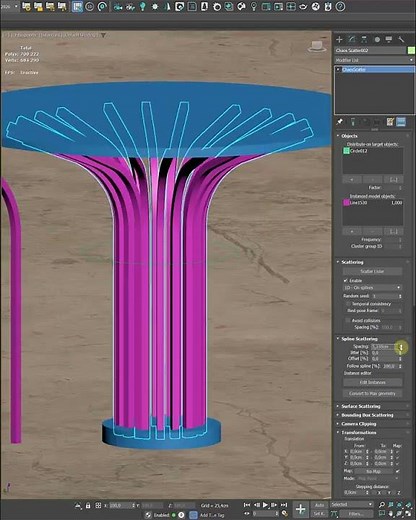The width and height of the screenshot is (416, 520).
Task: Open the Modifier List dropdown
Action: click(x=374, y=60)
